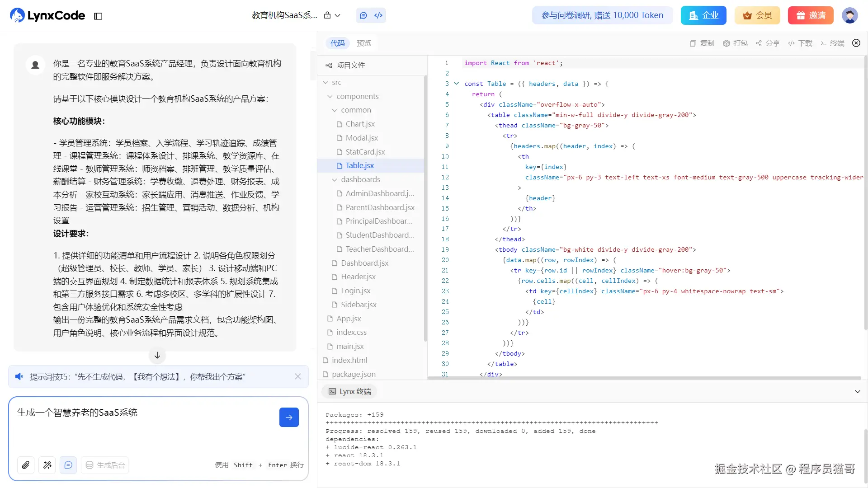The width and height of the screenshot is (868, 488).
Task: Switch to code view toggle in header
Action: [378, 15]
